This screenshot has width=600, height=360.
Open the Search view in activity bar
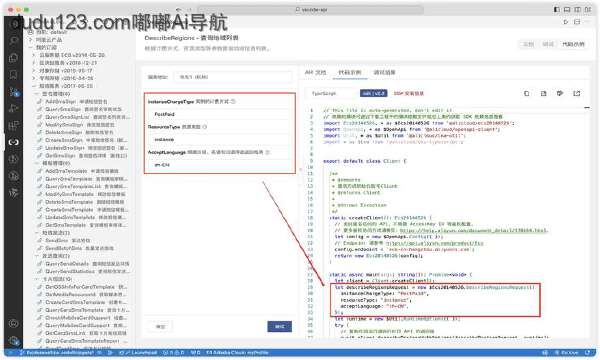14,41
